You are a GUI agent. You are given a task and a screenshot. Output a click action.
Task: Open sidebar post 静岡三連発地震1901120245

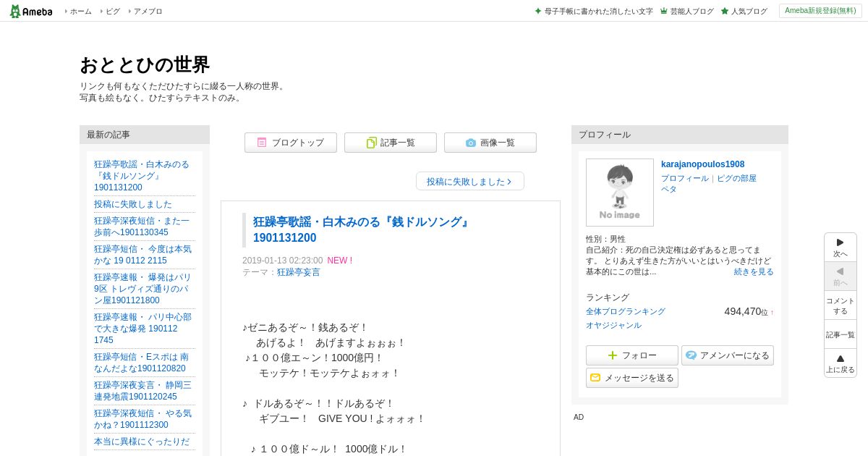coord(142,391)
